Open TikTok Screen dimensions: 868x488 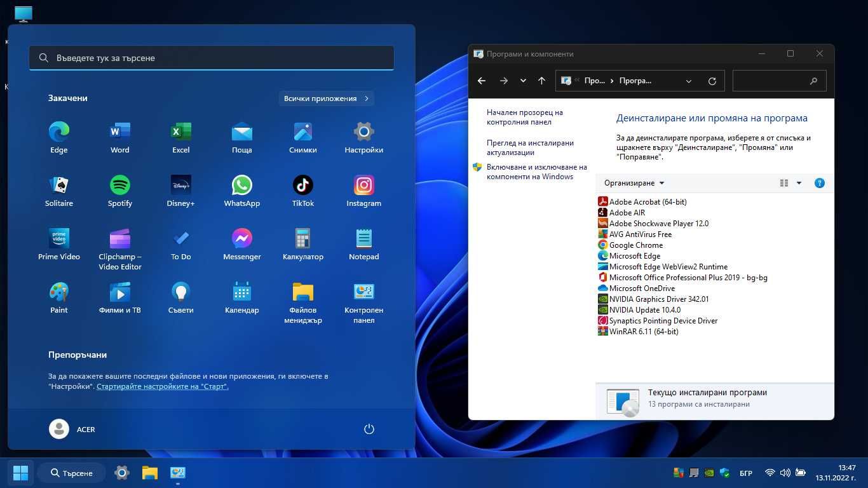pos(303,191)
